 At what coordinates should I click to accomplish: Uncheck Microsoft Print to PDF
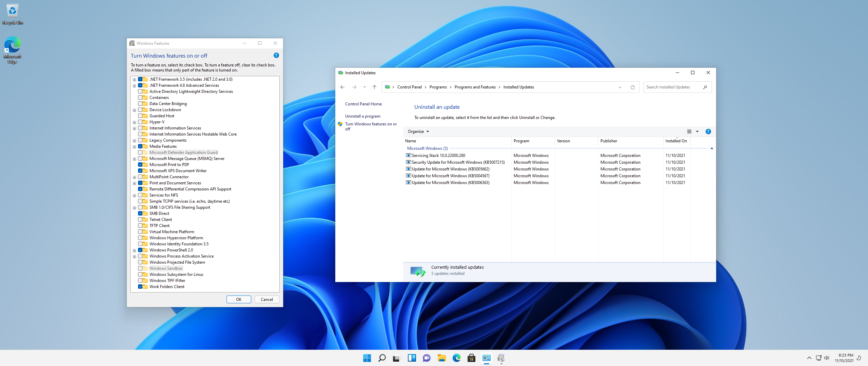click(140, 165)
